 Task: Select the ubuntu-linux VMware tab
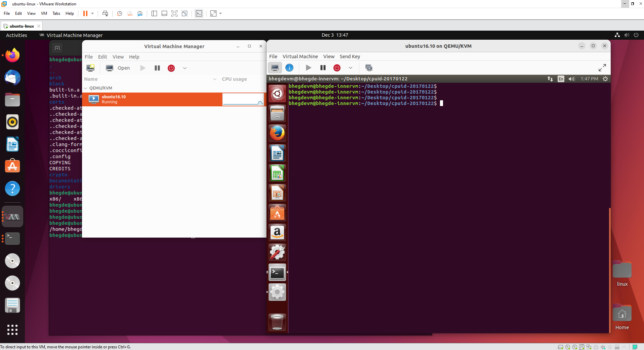click(x=22, y=26)
